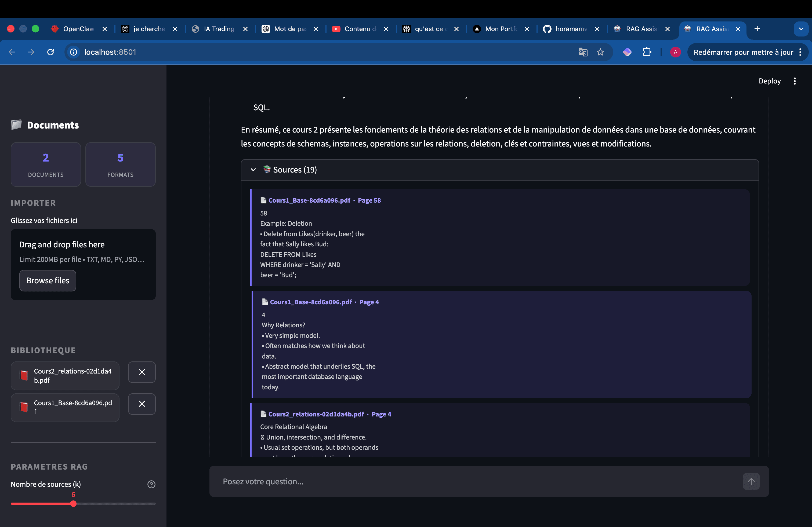Open Google Translate from the address bar

pos(583,52)
